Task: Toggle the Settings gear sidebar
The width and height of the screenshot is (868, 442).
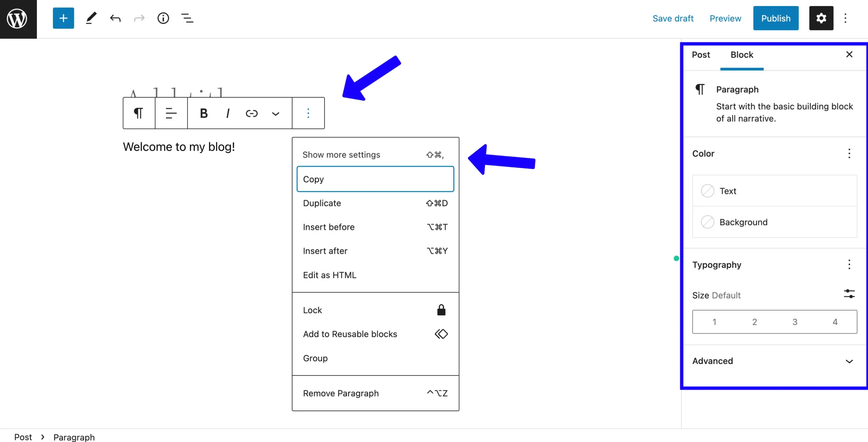Action: (x=821, y=18)
